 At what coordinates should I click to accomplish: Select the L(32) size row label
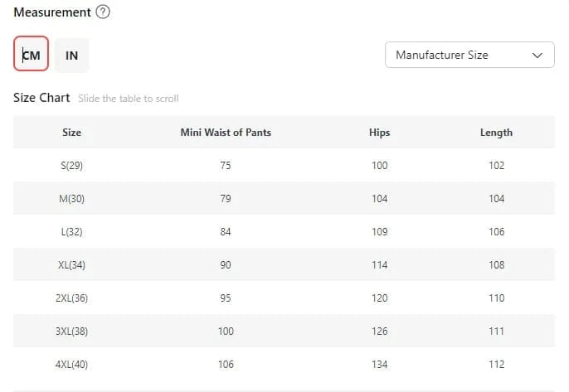(x=71, y=232)
